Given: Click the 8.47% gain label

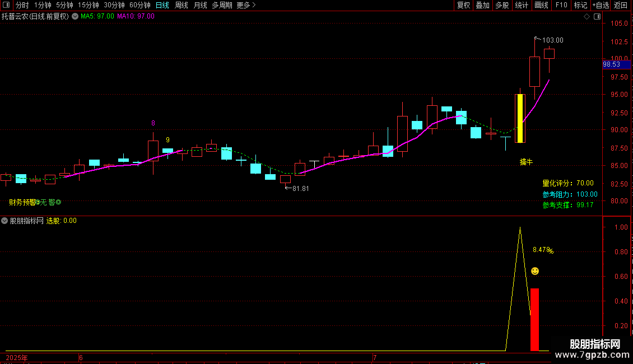Looking at the screenshot, I should pyautogui.click(x=543, y=250).
